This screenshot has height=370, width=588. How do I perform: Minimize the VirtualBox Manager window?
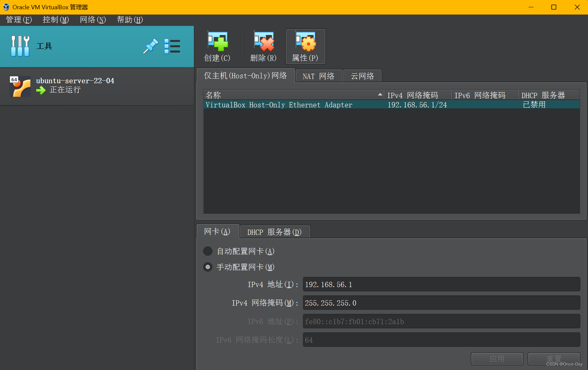[531, 7]
